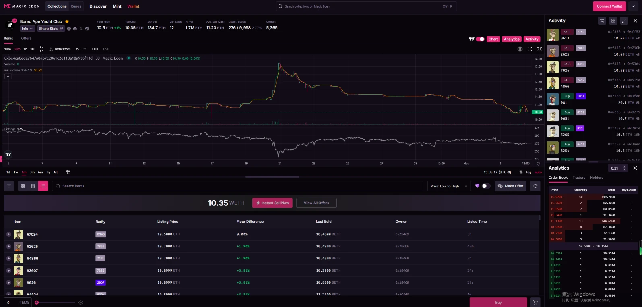644x307 pixels.
Task: Add item #7024 with plus icon
Action: pos(8,234)
